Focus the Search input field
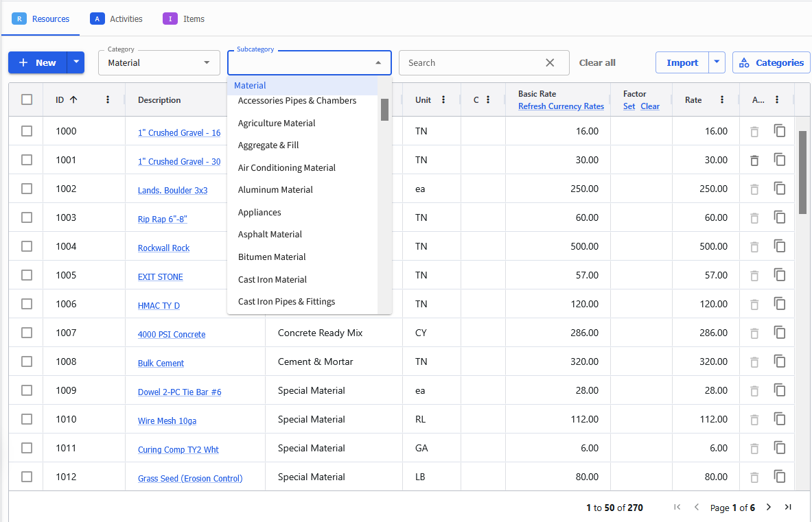This screenshot has height=522, width=812. click(x=474, y=62)
